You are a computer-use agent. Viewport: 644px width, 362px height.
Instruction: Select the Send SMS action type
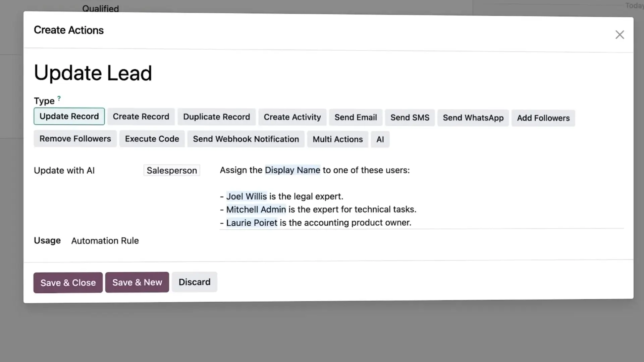[410, 118]
